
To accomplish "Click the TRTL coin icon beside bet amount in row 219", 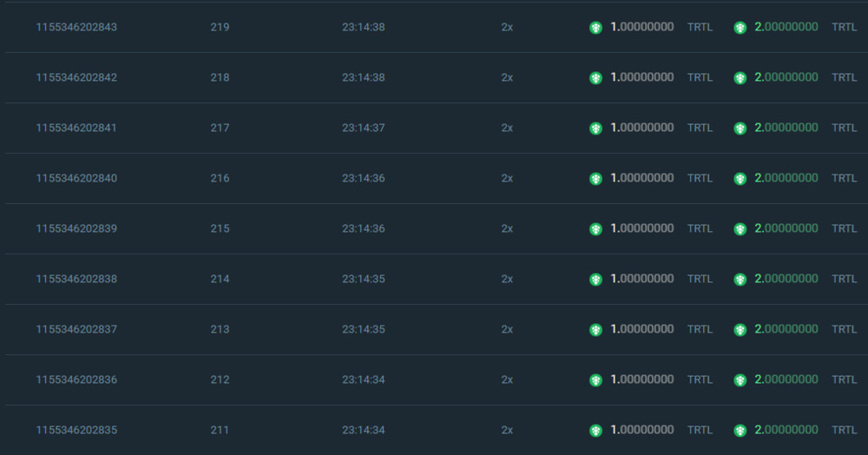I will 595,28.
